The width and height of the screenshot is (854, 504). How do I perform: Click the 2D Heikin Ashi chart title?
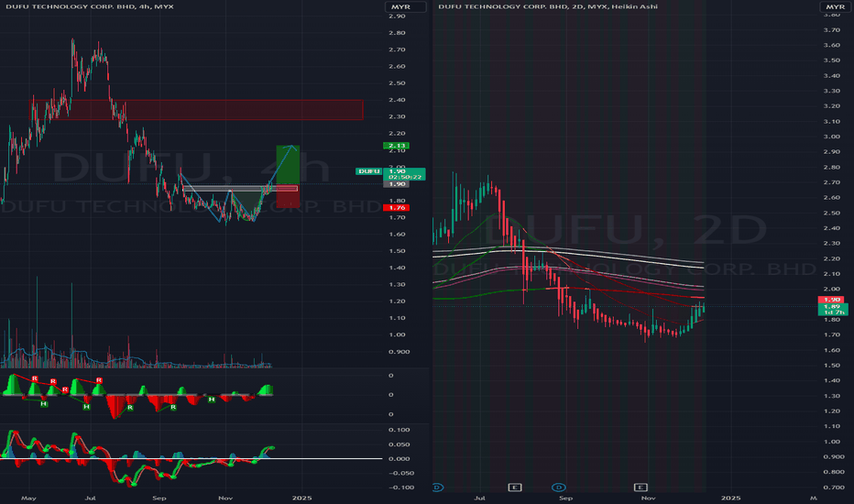547,6
